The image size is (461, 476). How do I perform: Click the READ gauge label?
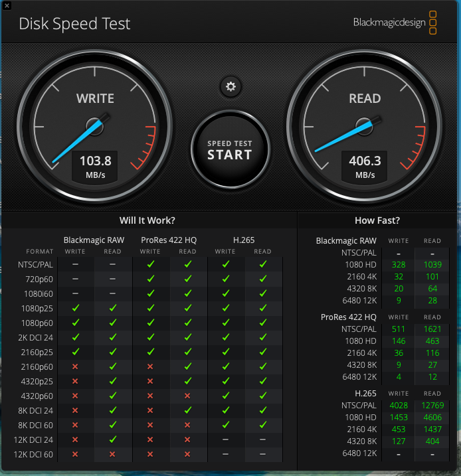[365, 98]
